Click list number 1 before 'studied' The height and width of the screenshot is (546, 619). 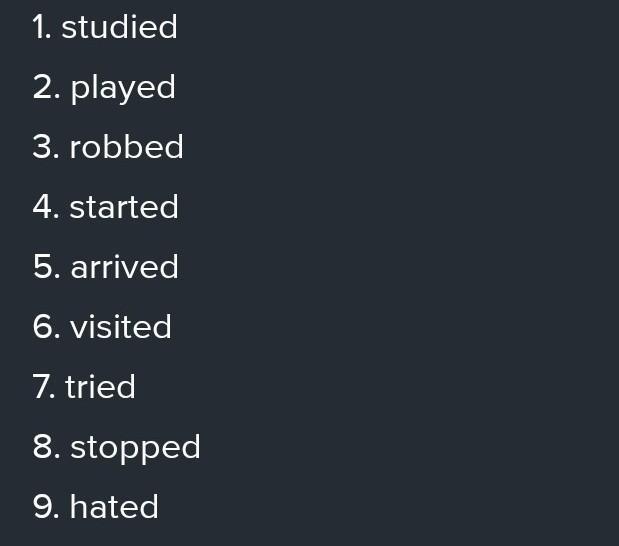pos(41,27)
